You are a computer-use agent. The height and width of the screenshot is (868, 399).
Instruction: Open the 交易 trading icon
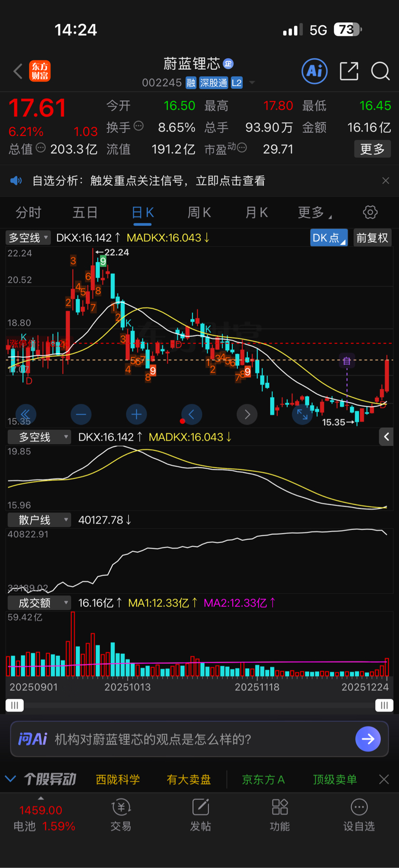[121, 815]
